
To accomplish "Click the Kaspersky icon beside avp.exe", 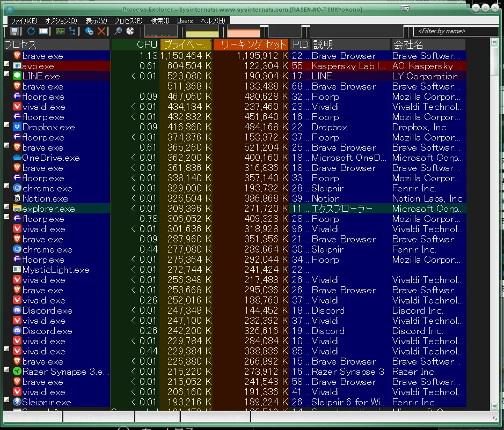I will 17,66.
